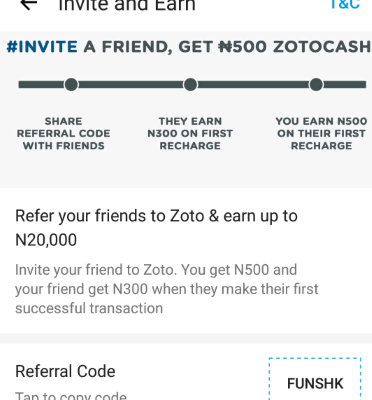
Task: Tap They Earn N300 On First Recharge
Action: [x=190, y=133]
